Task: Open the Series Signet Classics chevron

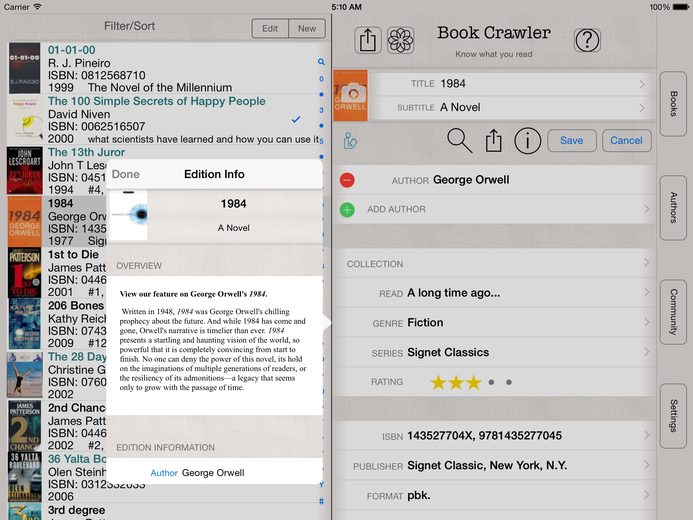Action: [647, 352]
